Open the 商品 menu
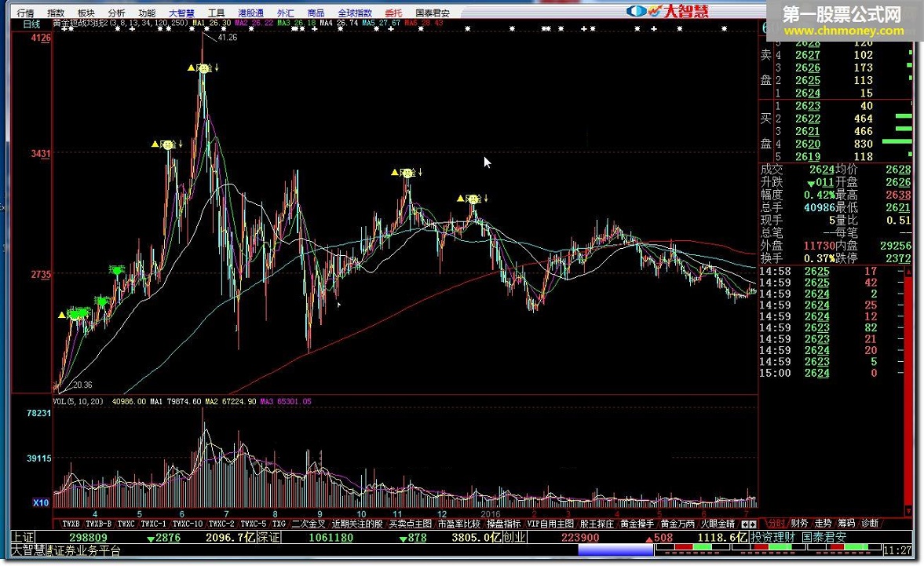Viewport: 924px width, 566px height. click(x=316, y=13)
